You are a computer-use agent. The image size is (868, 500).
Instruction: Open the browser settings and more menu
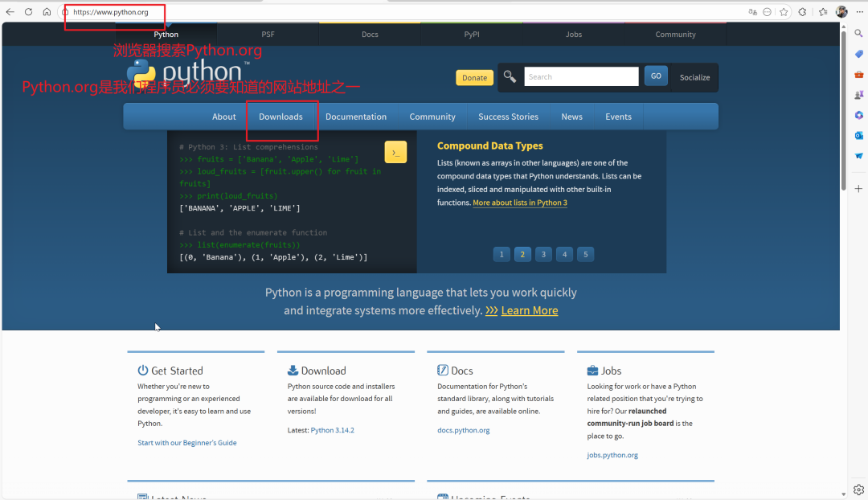click(859, 11)
